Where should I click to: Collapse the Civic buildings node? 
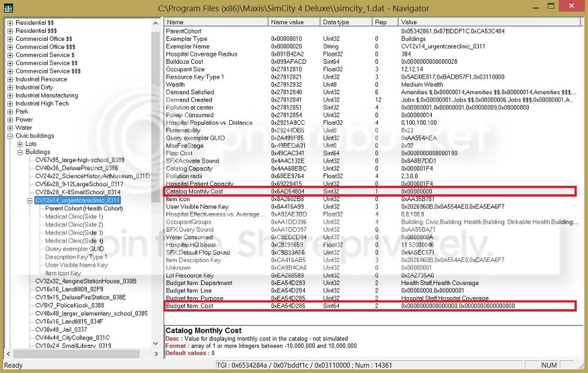click(10, 136)
